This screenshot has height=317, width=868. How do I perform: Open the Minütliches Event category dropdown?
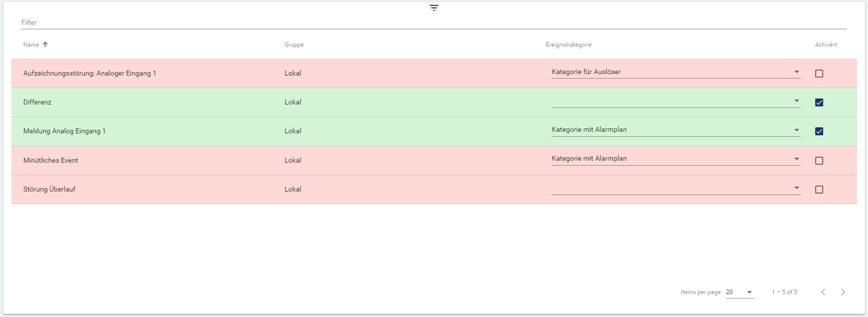[x=675, y=159]
